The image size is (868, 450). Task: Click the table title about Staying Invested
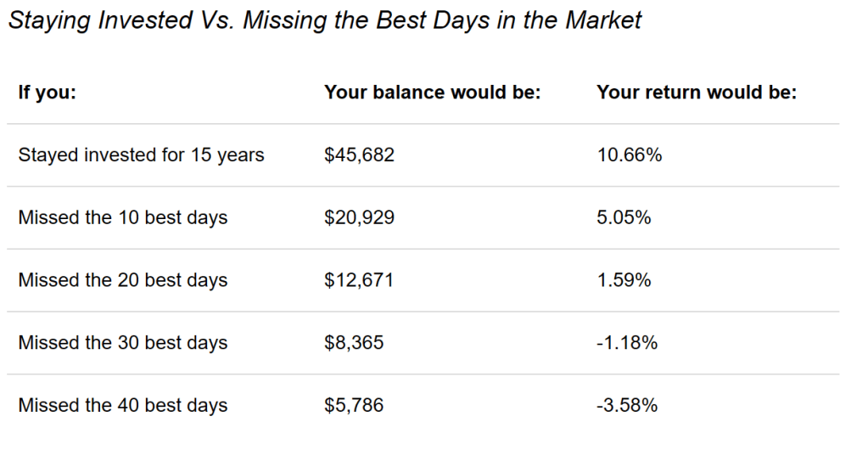point(325,20)
